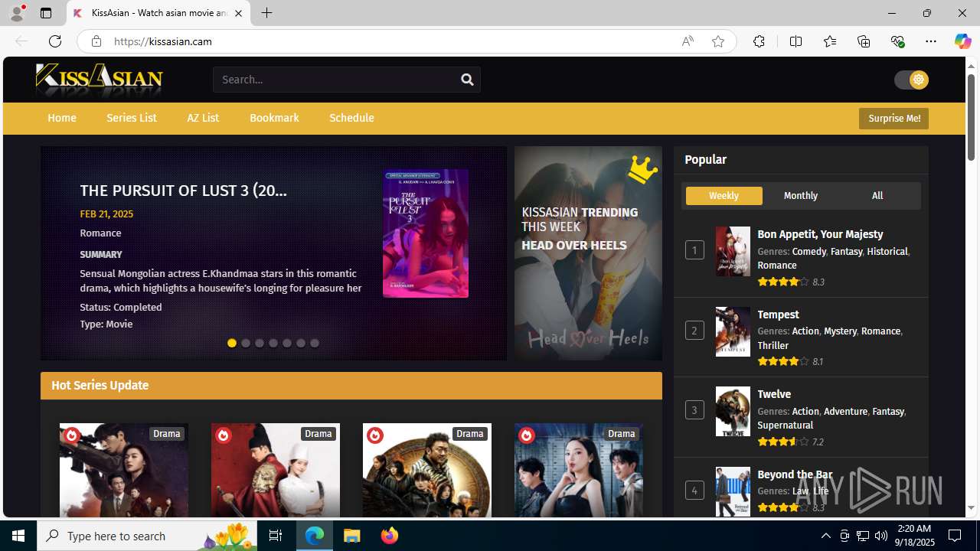Click the Mystery genre link
The height and width of the screenshot is (551, 980).
[x=840, y=331]
